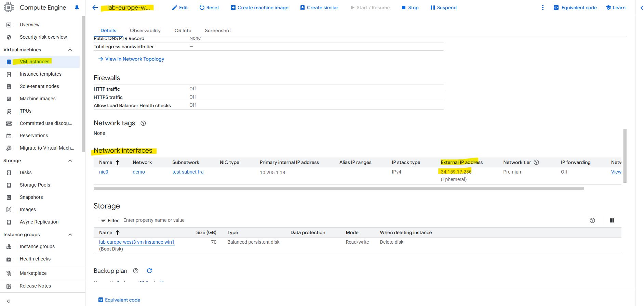Open Backup plan help icon

(x=136, y=271)
